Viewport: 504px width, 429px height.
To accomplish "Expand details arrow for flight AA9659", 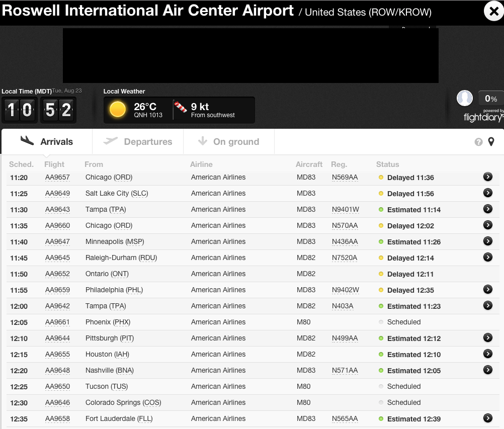I will tap(487, 289).
